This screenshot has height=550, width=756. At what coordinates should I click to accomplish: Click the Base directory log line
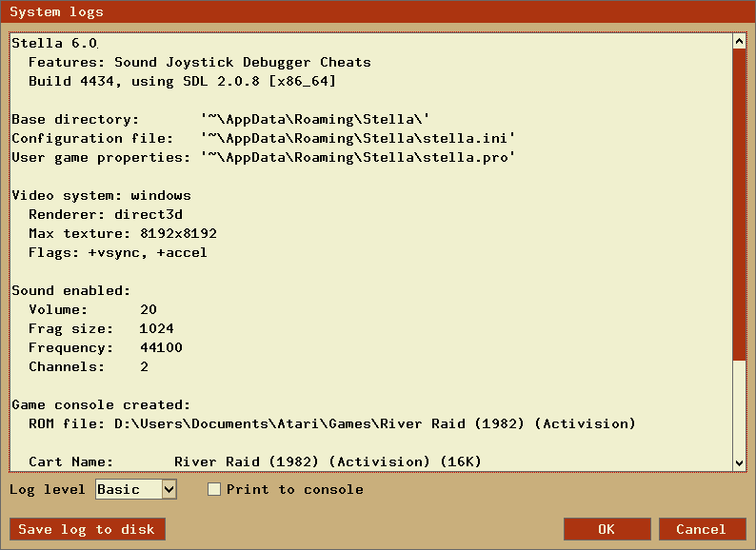tap(220, 119)
